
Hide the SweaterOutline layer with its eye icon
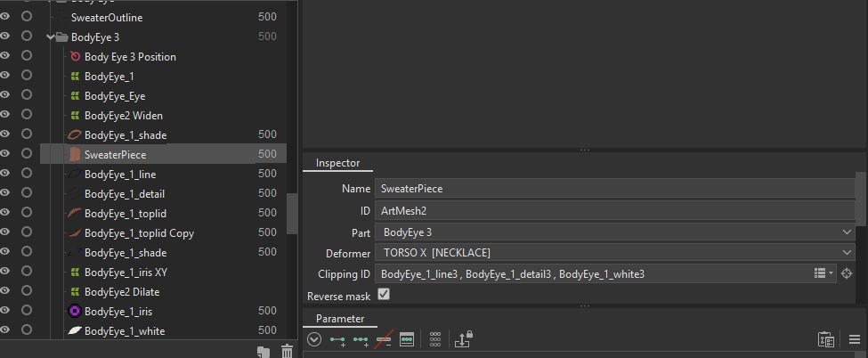tap(5, 17)
